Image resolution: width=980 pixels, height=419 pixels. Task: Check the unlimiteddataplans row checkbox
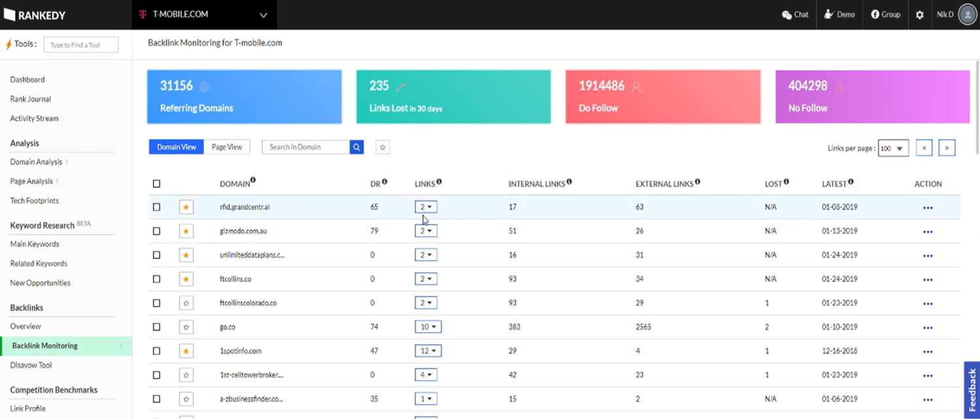click(156, 255)
